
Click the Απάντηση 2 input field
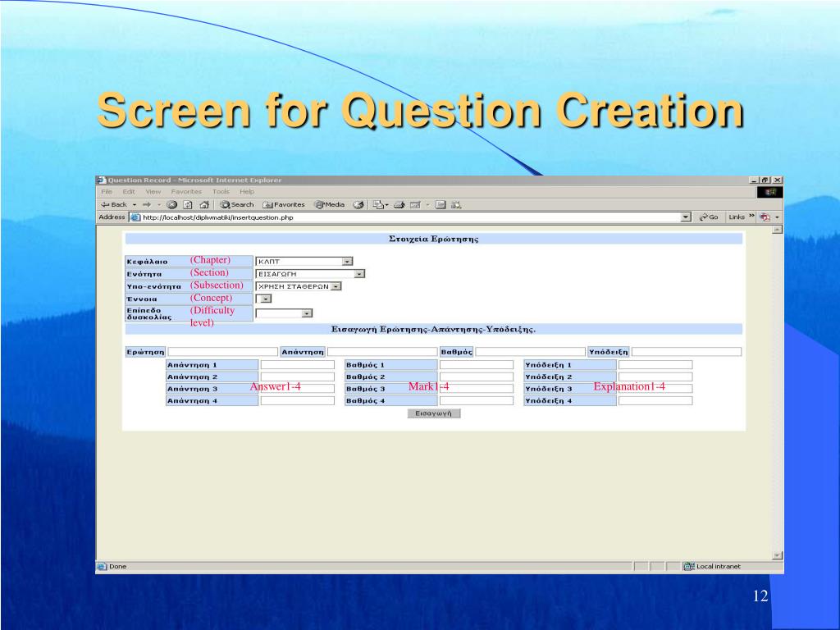(x=297, y=377)
